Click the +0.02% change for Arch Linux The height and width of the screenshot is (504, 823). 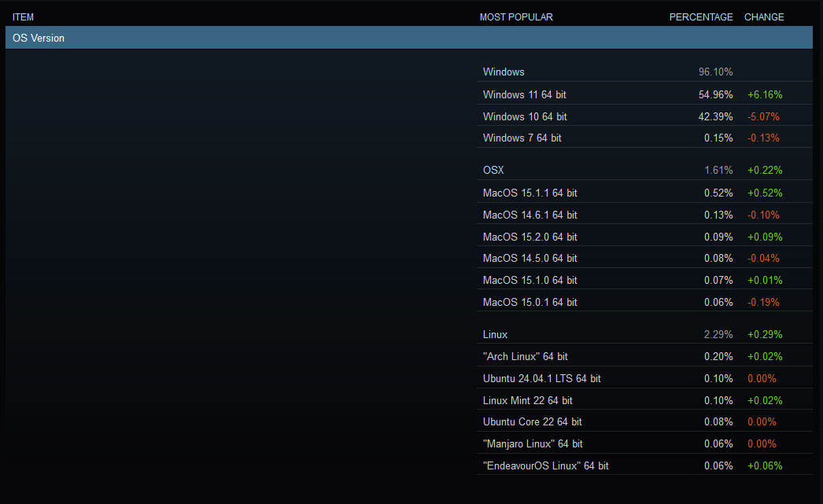pos(765,357)
